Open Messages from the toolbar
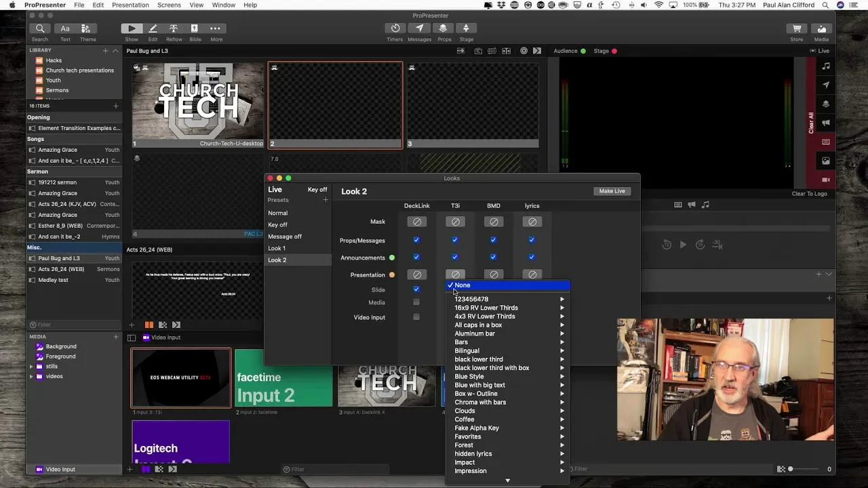The height and width of the screenshot is (488, 868). [x=419, y=28]
